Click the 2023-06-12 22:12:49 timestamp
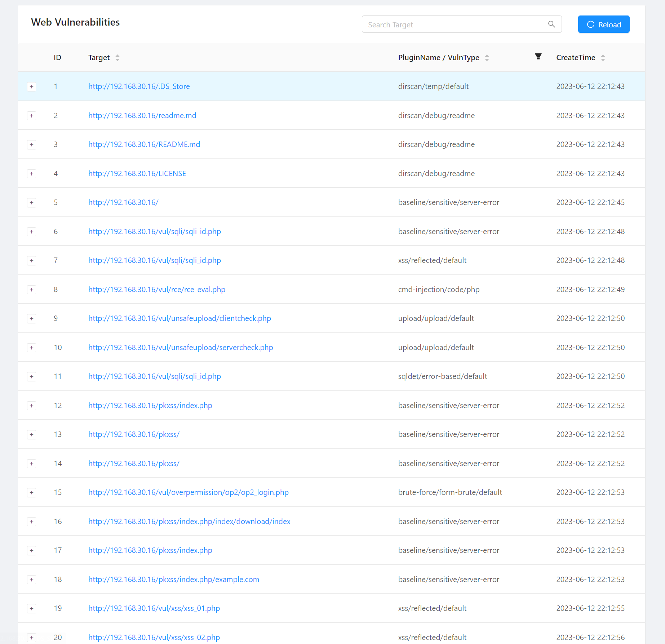Screen dimensions: 665x644 [590, 290]
